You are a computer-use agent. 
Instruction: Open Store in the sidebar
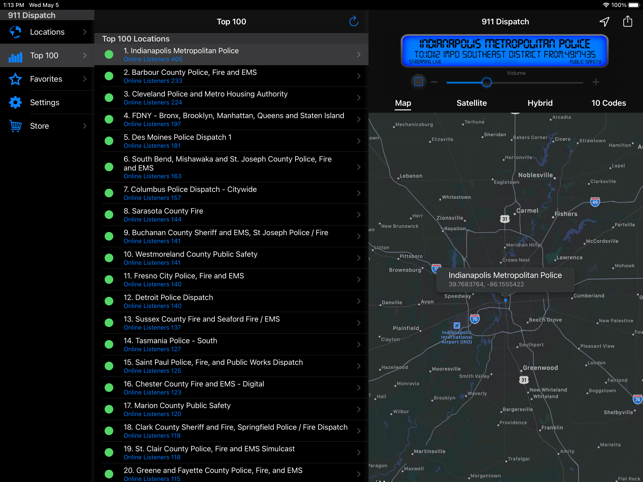click(x=47, y=126)
